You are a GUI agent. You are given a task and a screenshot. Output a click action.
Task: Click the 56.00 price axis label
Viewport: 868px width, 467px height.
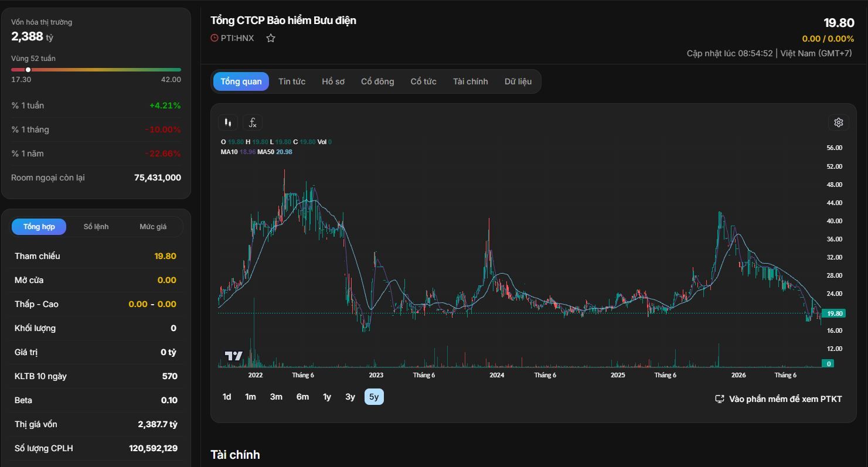834,148
